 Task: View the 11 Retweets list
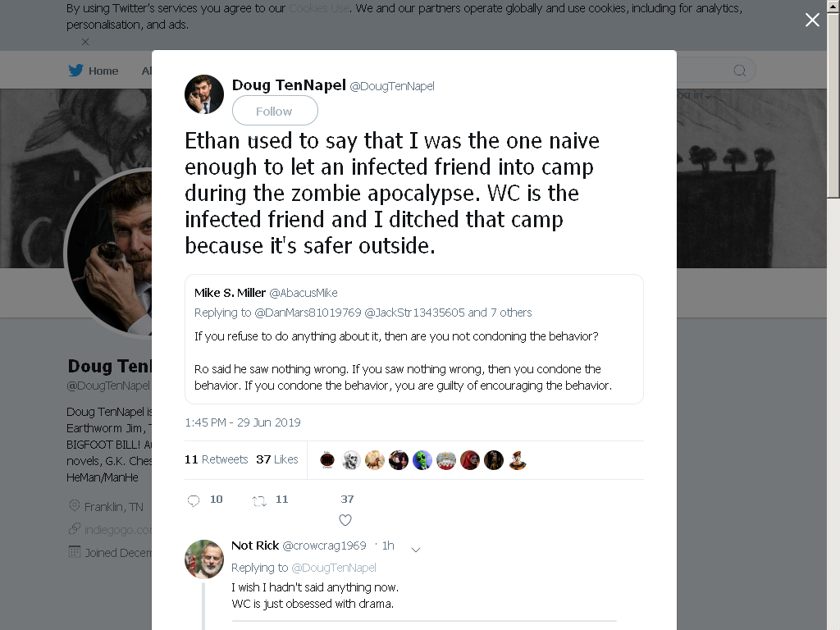pyautogui.click(x=217, y=459)
